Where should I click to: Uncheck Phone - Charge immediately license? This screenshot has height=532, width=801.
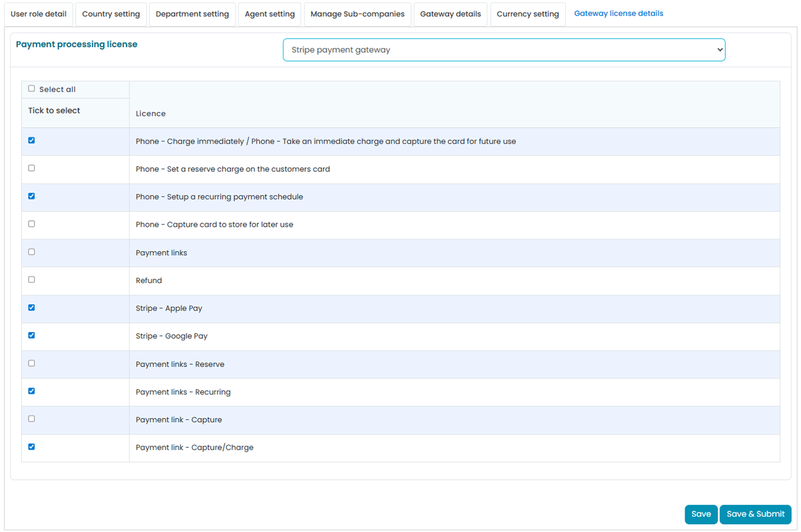click(31, 140)
